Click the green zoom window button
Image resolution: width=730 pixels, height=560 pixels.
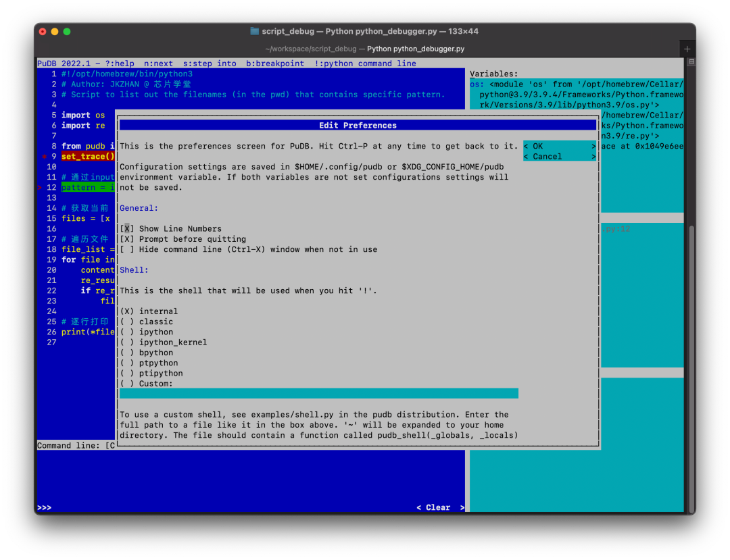66,32
